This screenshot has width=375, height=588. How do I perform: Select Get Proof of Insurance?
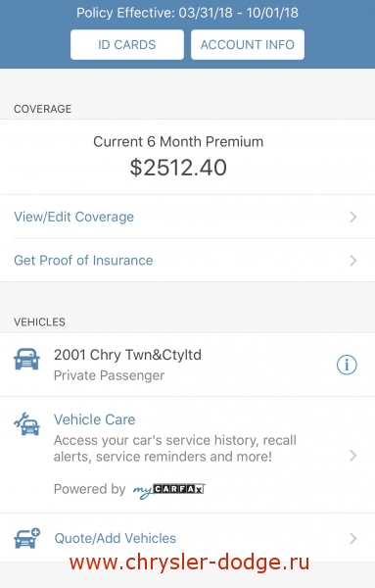[83, 261]
